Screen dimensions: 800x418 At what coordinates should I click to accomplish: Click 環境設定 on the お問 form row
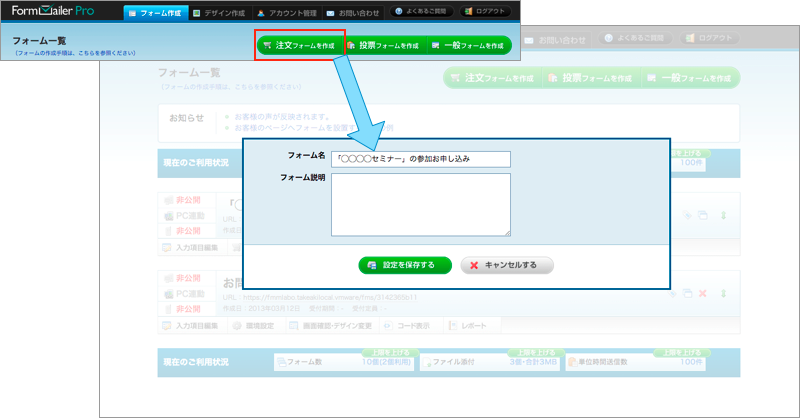tap(253, 326)
